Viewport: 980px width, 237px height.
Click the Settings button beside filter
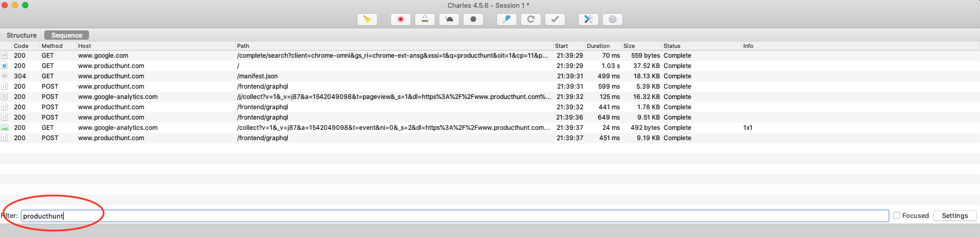click(954, 215)
